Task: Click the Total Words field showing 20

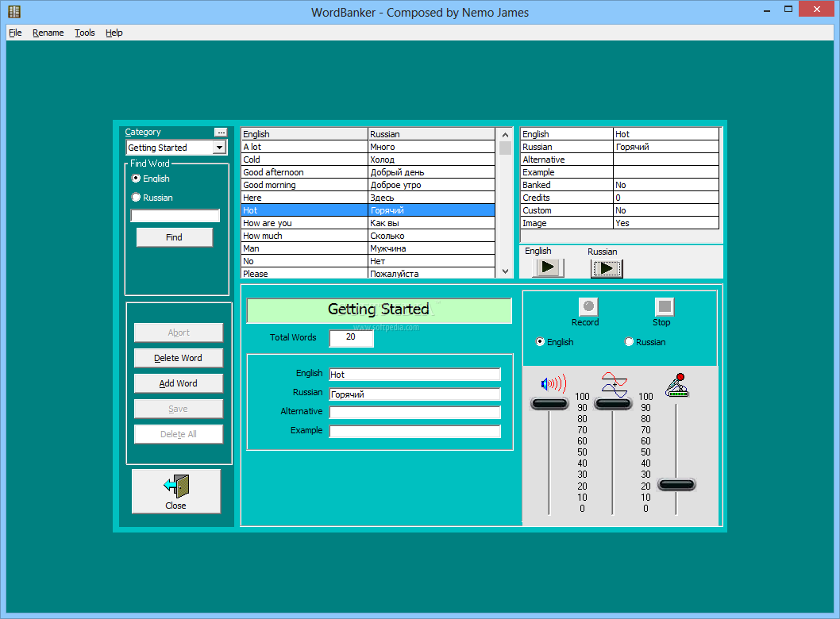Action: [351, 338]
